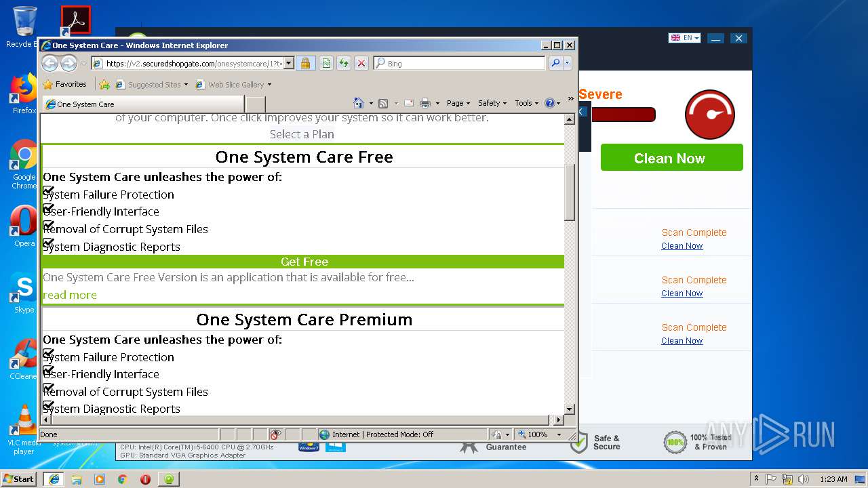Image resolution: width=868 pixels, height=488 pixels.
Task: Select the One System Care tab
Action: coord(142,104)
